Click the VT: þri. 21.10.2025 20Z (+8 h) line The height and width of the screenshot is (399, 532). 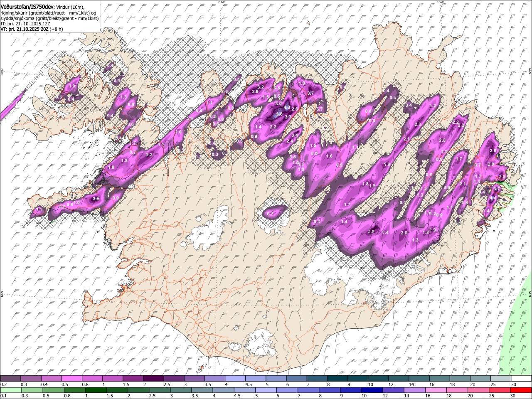pyautogui.click(x=32, y=29)
